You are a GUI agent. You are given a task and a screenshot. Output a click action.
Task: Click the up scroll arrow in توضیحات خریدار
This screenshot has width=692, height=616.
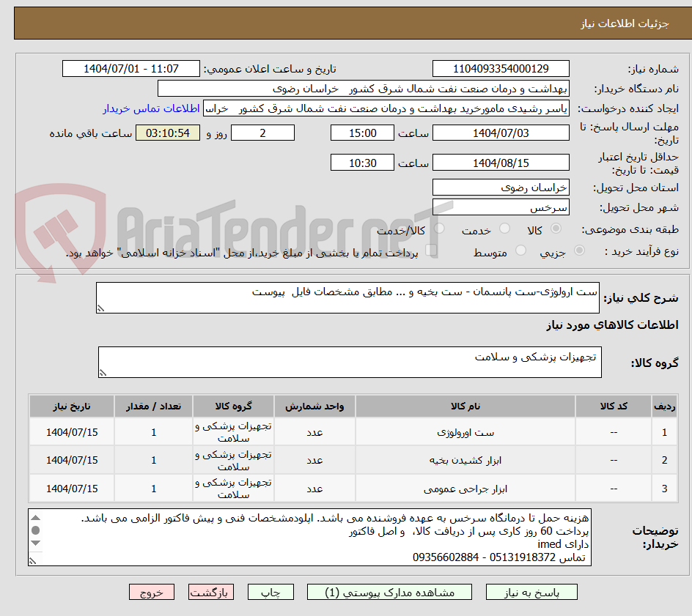(35, 518)
